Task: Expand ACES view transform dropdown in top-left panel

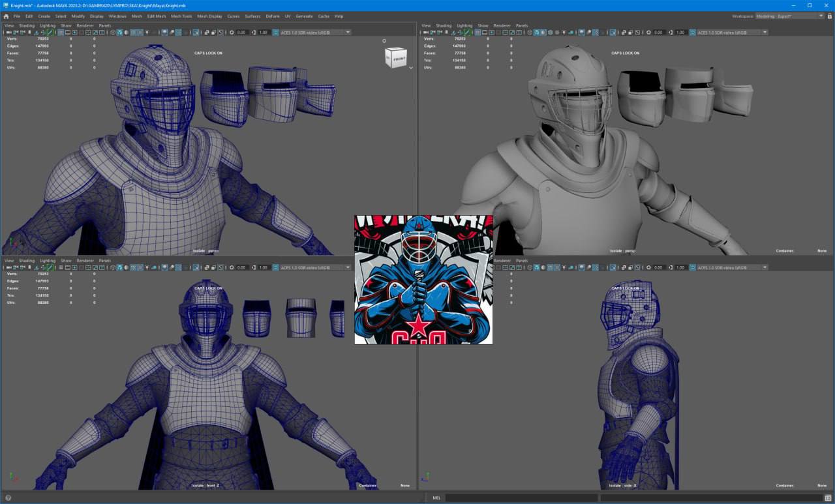Action: click(348, 32)
